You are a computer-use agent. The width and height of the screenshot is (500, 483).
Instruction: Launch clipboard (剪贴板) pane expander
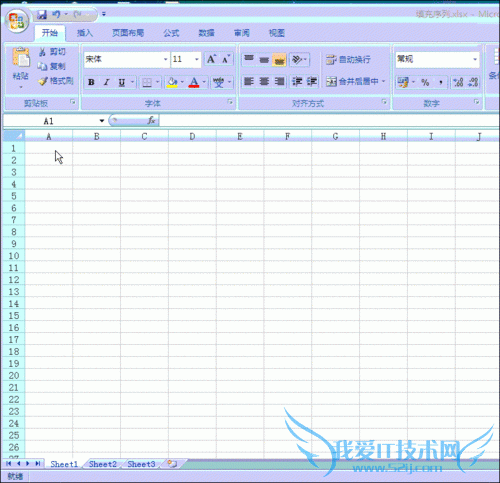[73, 102]
